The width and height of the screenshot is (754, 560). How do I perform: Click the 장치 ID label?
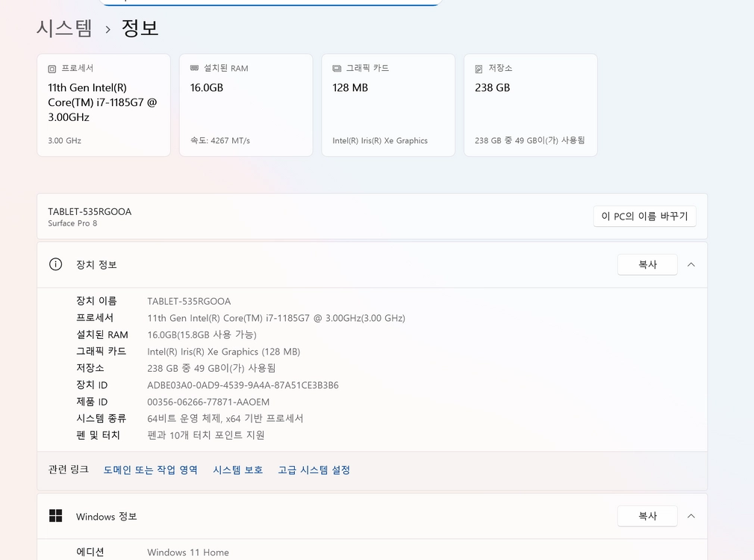coord(92,385)
